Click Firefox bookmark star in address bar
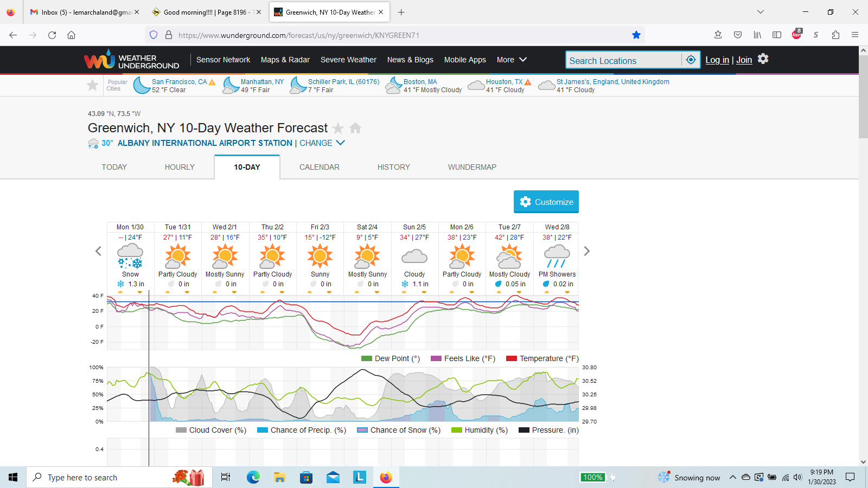The height and width of the screenshot is (488, 868). (x=636, y=35)
